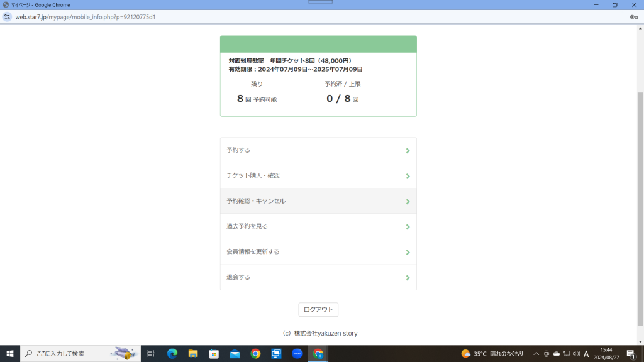Open Mail app from taskbar
This screenshot has width=644, height=362.
[235, 353]
